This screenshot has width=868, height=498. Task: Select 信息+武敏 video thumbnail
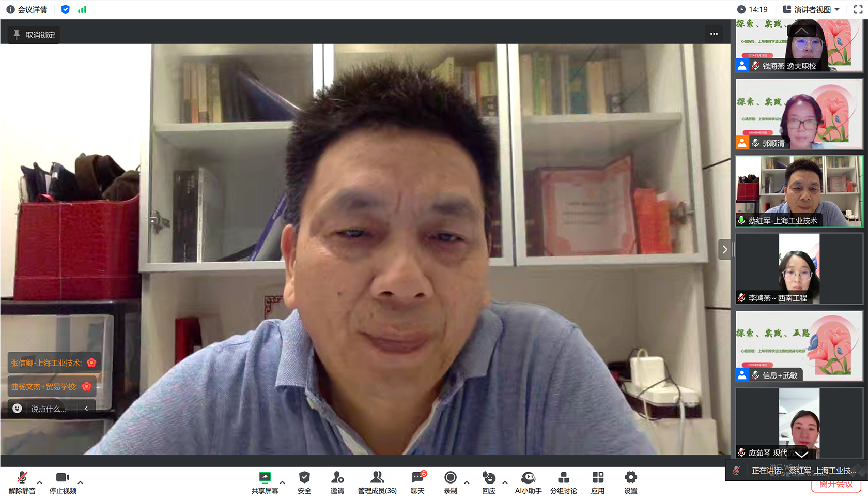pos(799,346)
